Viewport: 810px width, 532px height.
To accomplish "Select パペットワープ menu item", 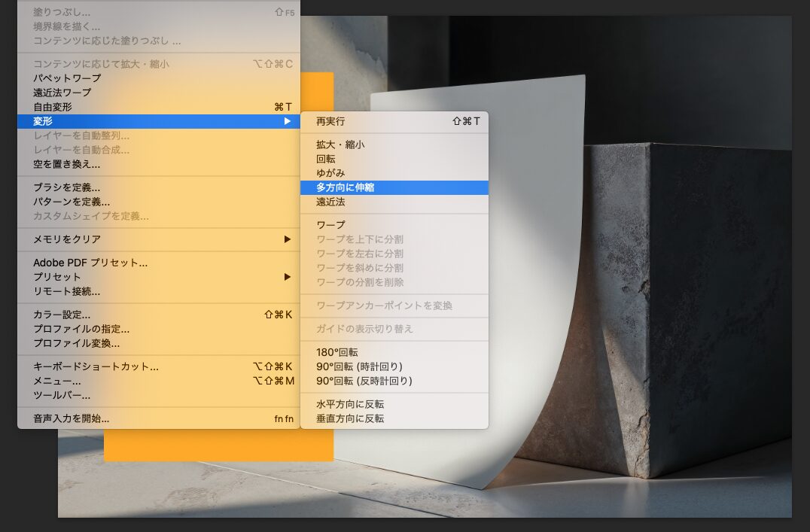I will click(x=159, y=78).
